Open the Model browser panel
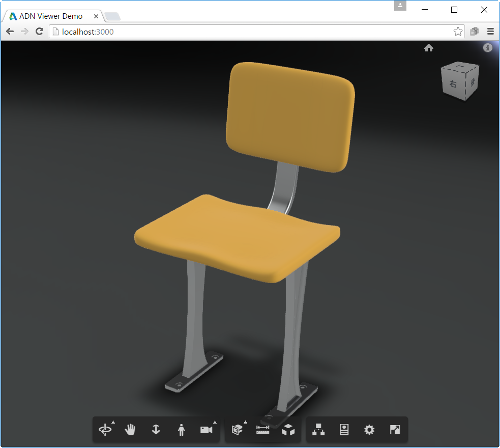The width and height of the screenshot is (500, 448). 318,430
